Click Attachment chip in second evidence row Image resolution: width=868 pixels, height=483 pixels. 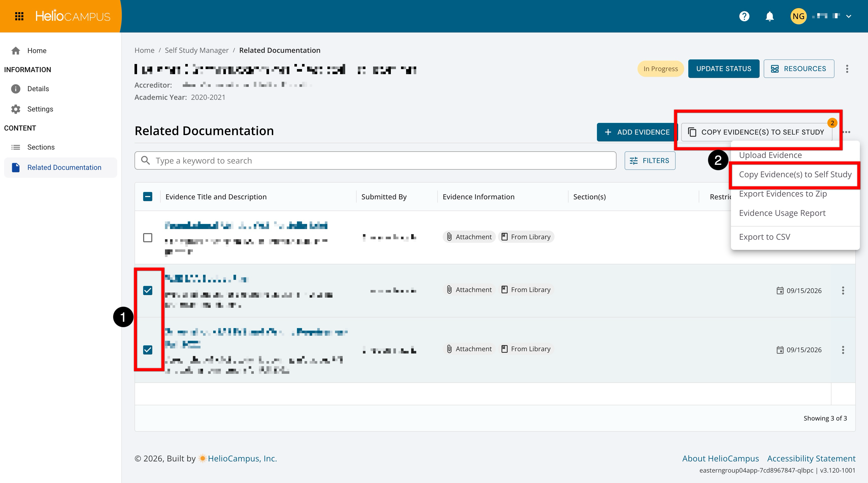(469, 290)
